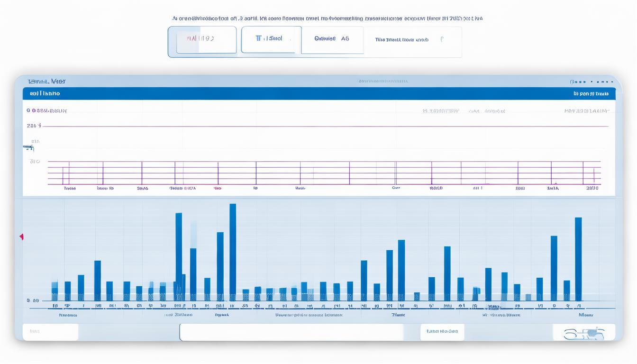Viewport: 637px width, 364px height.
Task: Click the small button right of the bottom input field
Action: click(x=442, y=332)
